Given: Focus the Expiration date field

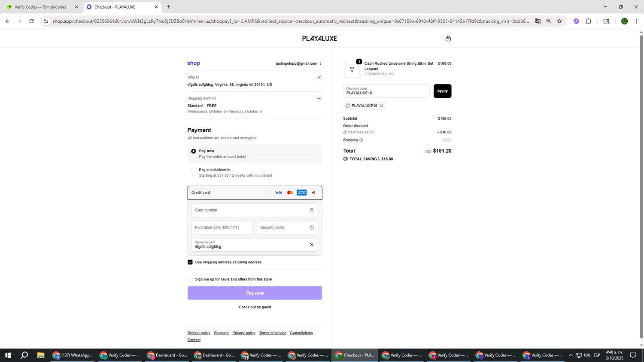Looking at the screenshot, I should [x=222, y=228].
